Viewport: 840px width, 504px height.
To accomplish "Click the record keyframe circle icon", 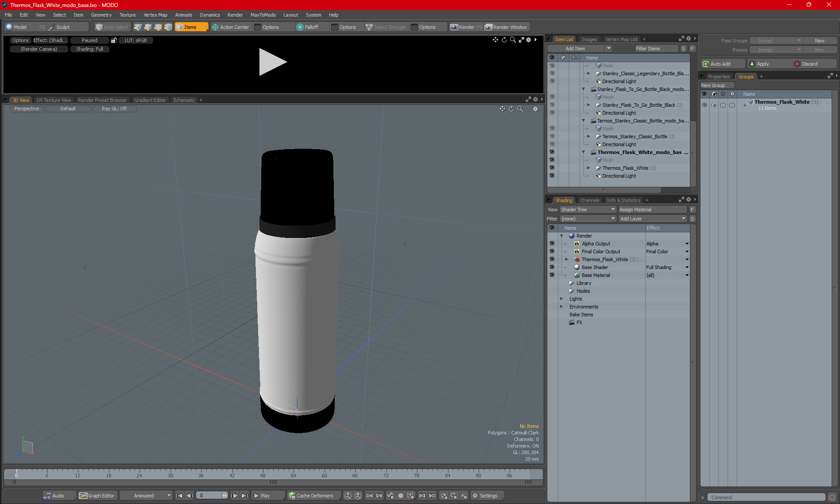I will (400, 496).
